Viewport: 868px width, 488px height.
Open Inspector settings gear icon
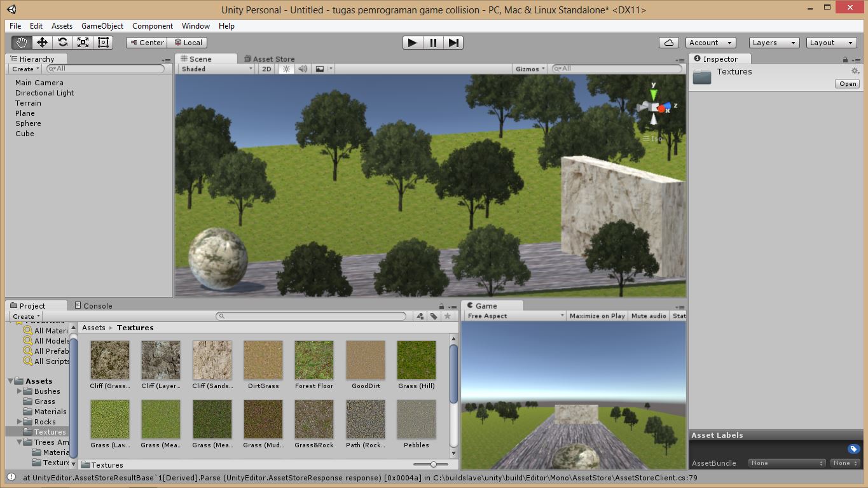pyautogui.click(x=855, y=71)
